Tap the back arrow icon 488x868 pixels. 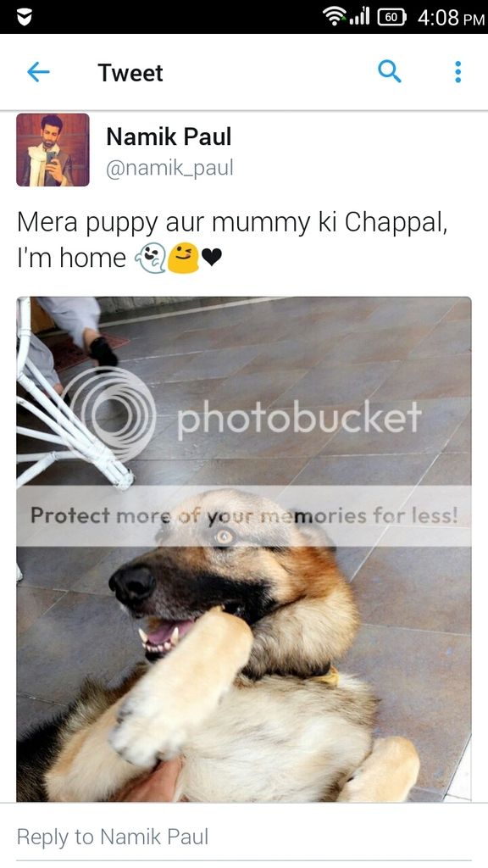click(x=38, y=72)
